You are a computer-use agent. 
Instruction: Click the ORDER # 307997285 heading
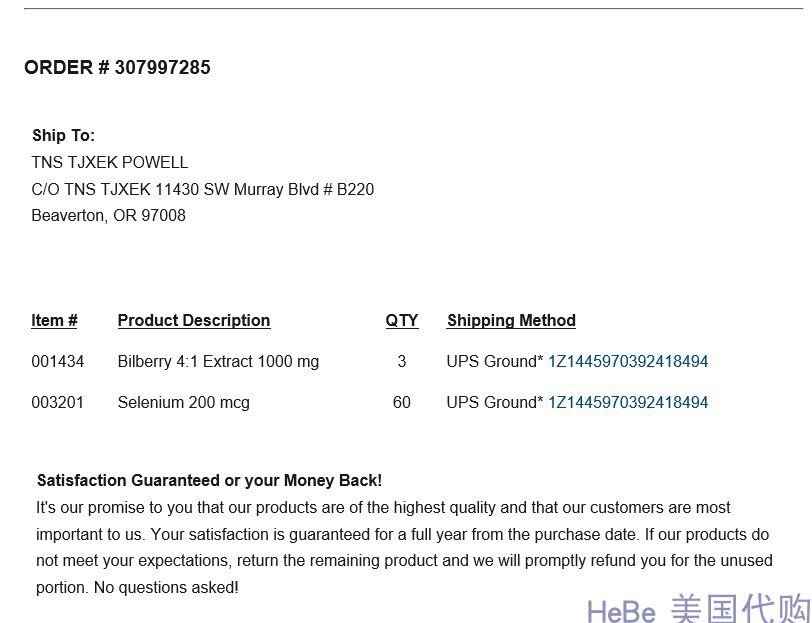pos(117,68)
